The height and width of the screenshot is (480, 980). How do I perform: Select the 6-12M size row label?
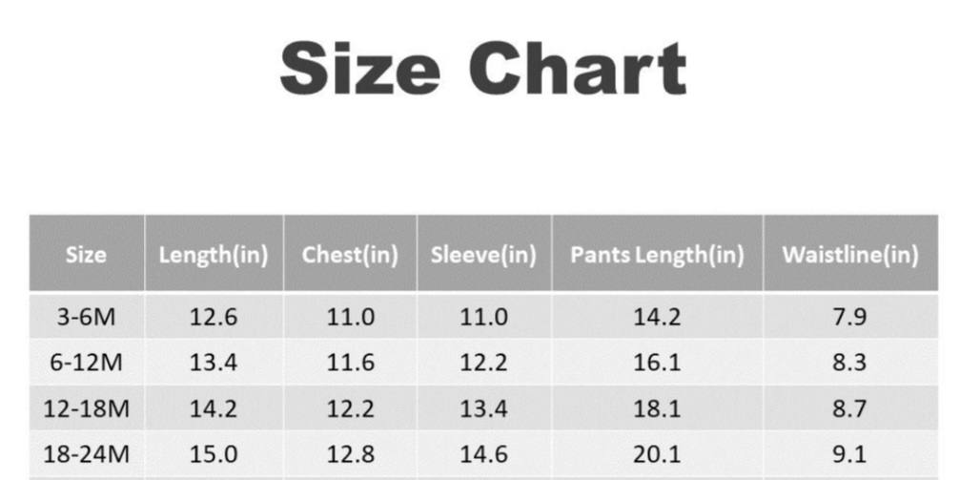(x=86, y=363)
